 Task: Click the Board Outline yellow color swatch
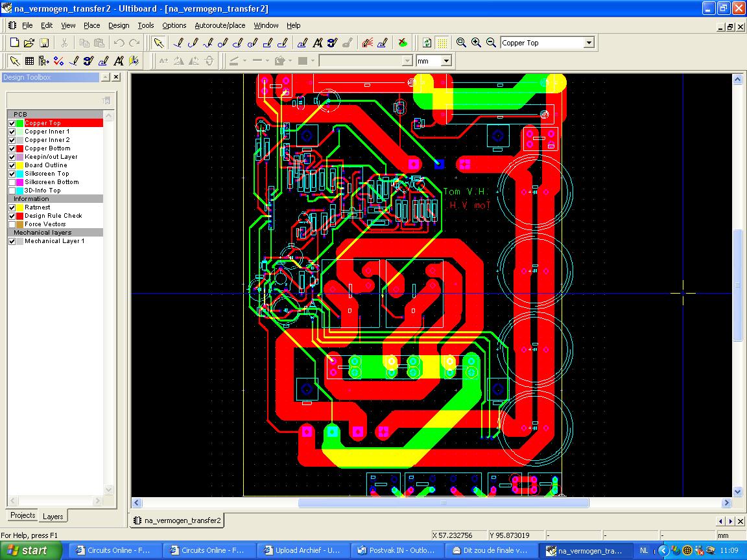coord(19,165)
